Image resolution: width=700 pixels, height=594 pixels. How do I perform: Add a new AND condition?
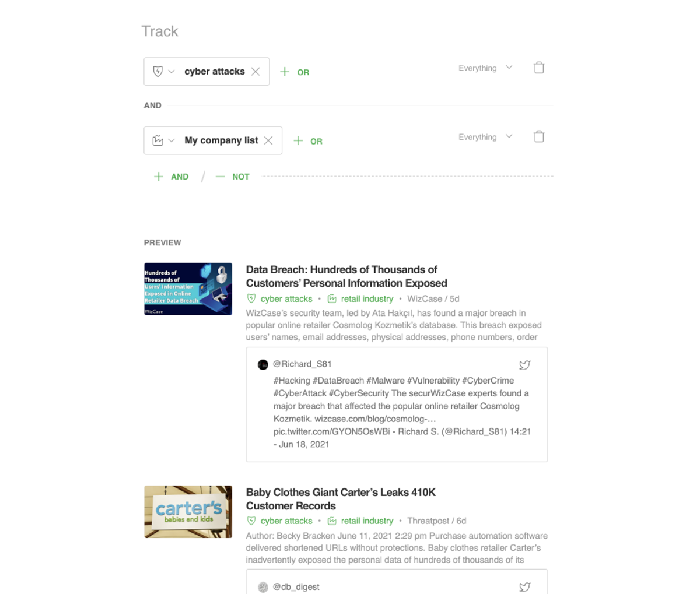tap(171, 177)
